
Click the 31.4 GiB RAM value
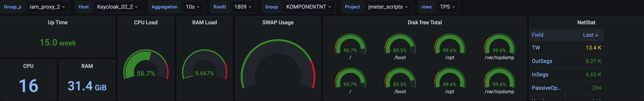pos(87,86)
